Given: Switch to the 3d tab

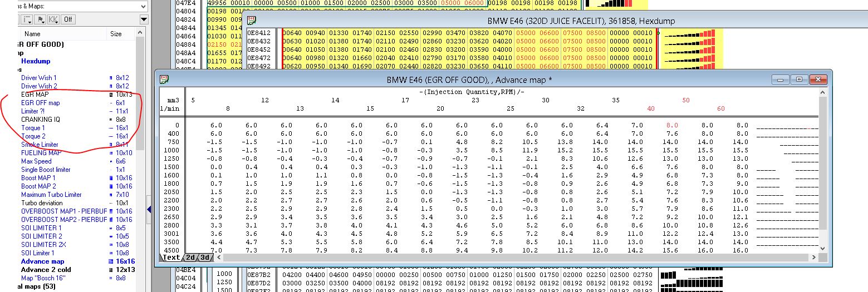Looking at the screenshot, I should coord(204,257).
